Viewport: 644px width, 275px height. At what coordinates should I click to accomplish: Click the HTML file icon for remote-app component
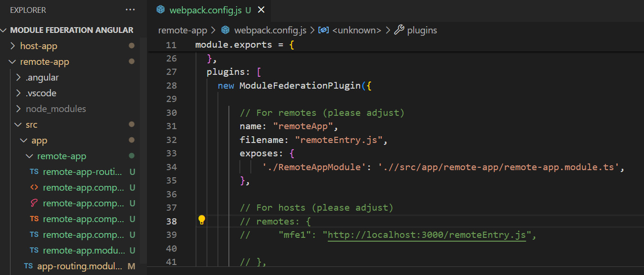(34, 188)
